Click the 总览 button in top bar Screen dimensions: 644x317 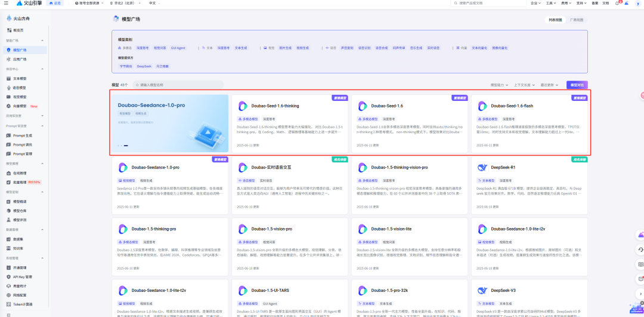point(55,3)
